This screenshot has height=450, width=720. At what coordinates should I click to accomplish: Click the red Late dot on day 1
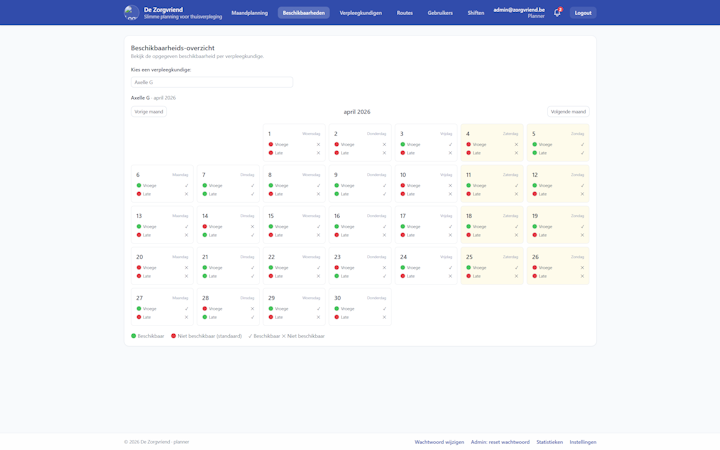tap(270, 153)
